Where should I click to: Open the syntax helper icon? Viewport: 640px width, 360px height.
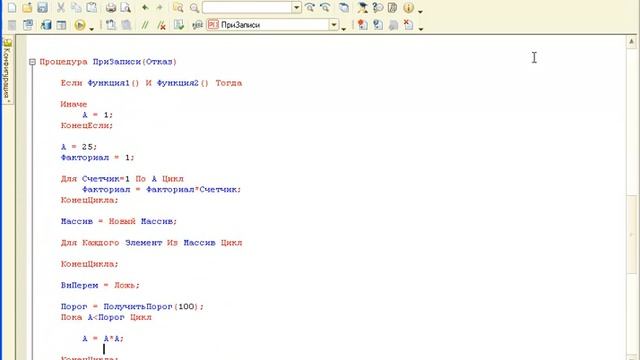click(362, 7)
